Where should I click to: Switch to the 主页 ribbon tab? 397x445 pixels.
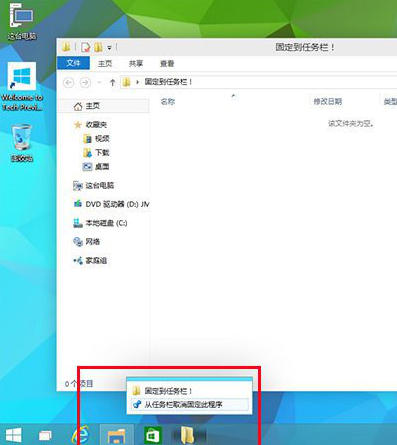click(105, 63)
